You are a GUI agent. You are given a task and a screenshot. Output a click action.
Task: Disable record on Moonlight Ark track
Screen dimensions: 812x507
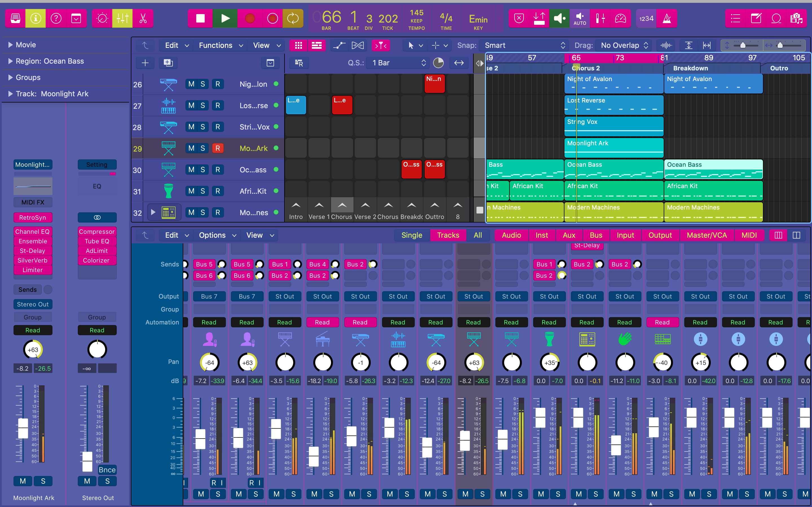[x=217, y=148]
